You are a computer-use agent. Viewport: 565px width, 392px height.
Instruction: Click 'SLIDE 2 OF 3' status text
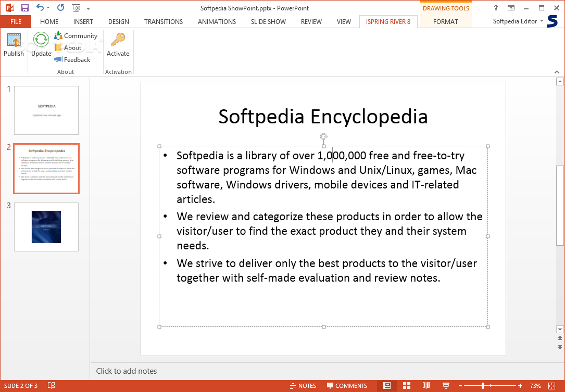pos(20,386)
